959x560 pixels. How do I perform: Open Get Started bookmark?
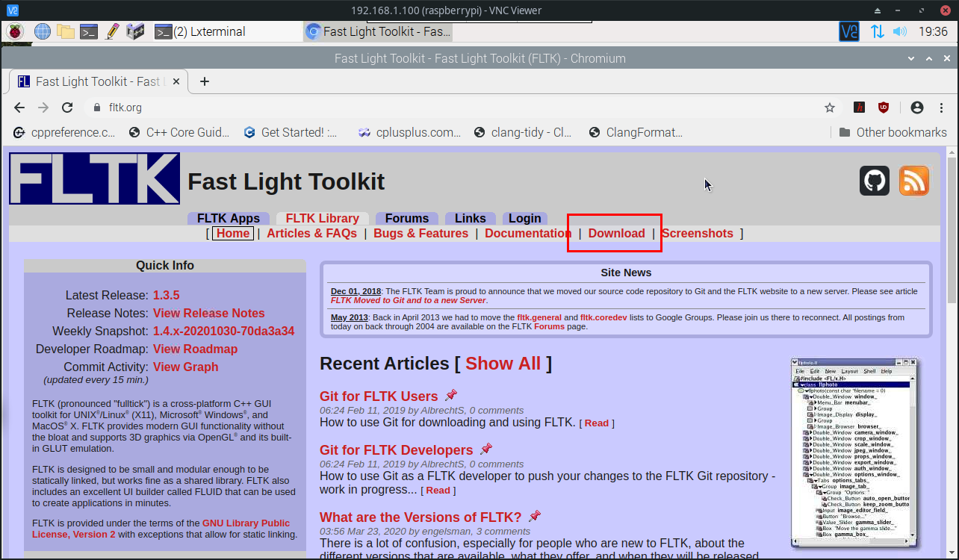[291, 132]
